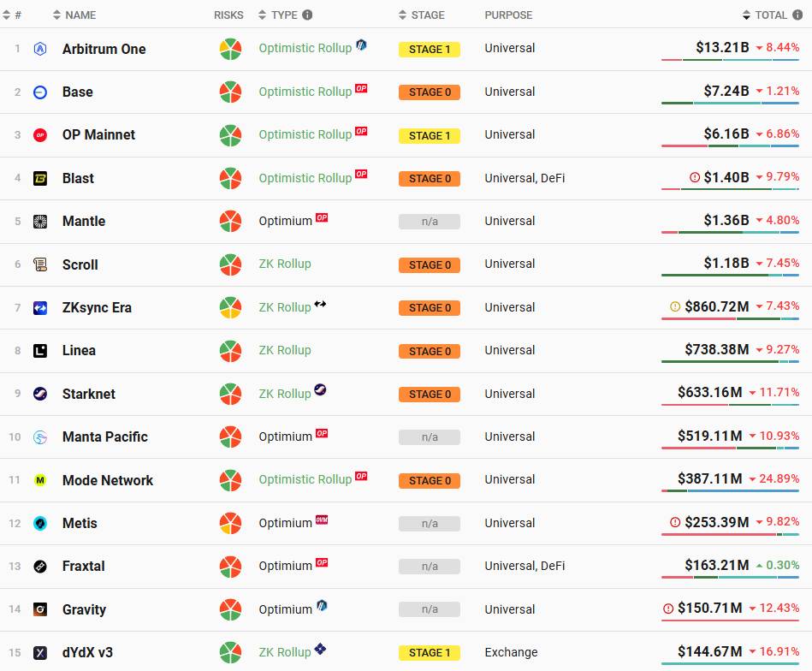Click the STAGE 1 badge for OP Mainnet
The width and height of the screenshot is (812, 671).
click(430, 136)
